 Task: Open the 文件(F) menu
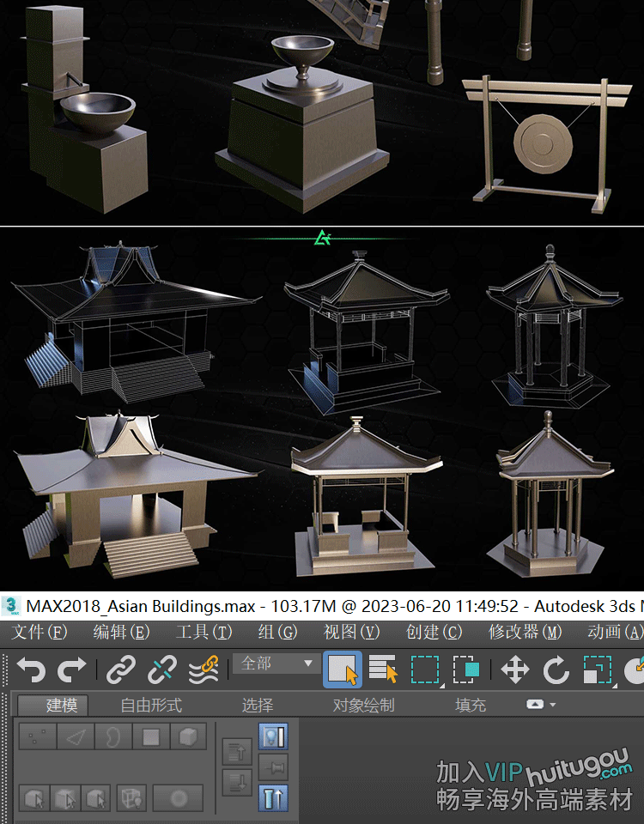[39, 633]
